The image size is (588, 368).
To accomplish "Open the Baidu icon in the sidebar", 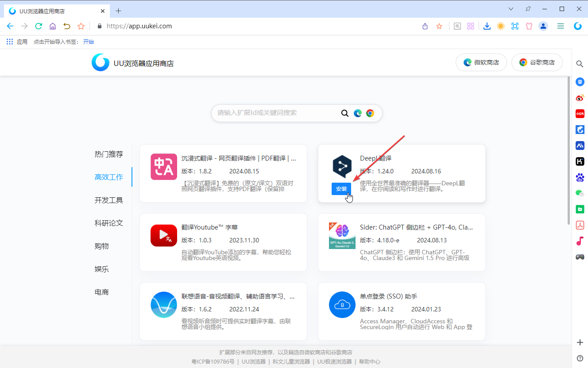I will pos(580,177).
